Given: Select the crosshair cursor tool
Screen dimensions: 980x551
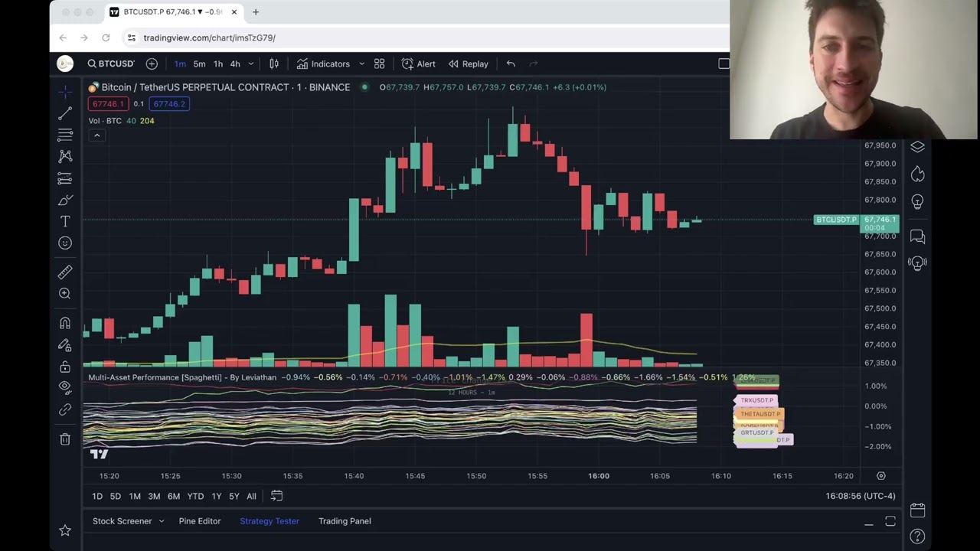Looking at the screenshot, I should point(65,92).
